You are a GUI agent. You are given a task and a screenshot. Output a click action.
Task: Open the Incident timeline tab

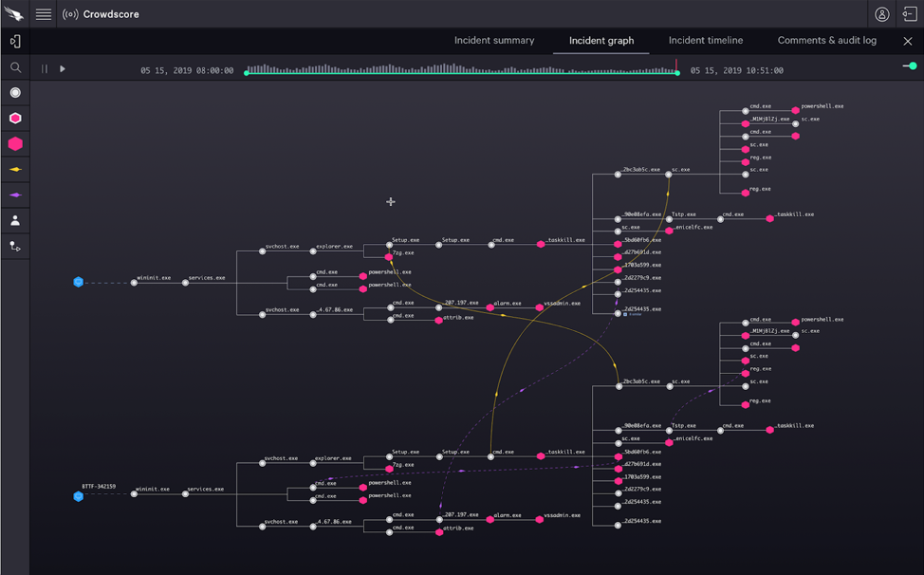click(x=705, y=41)
